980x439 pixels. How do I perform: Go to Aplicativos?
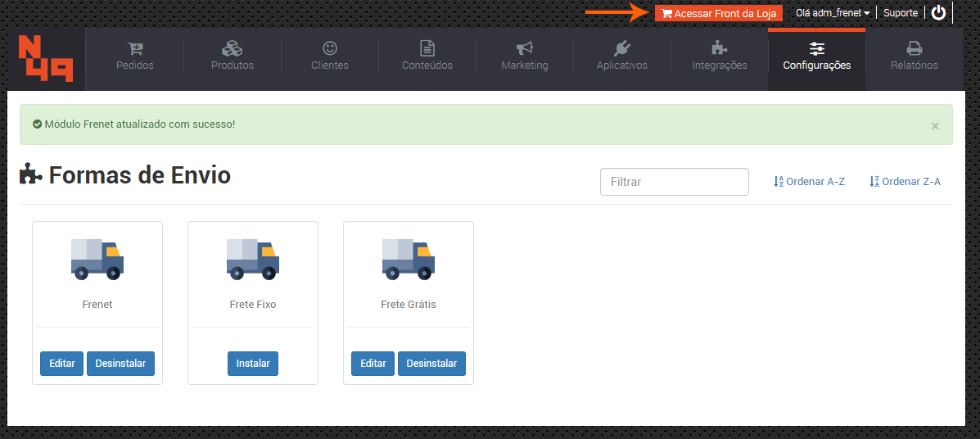(622, 57)
